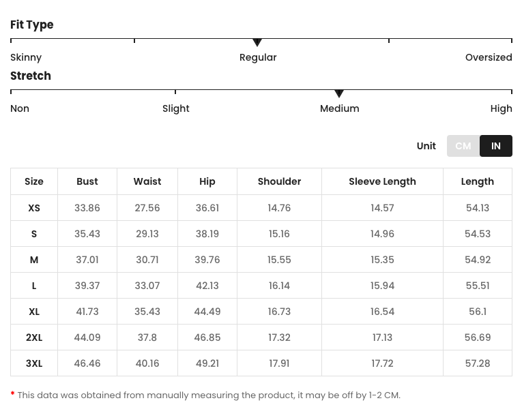Switch the unit to CM

[x=463, y=146]
